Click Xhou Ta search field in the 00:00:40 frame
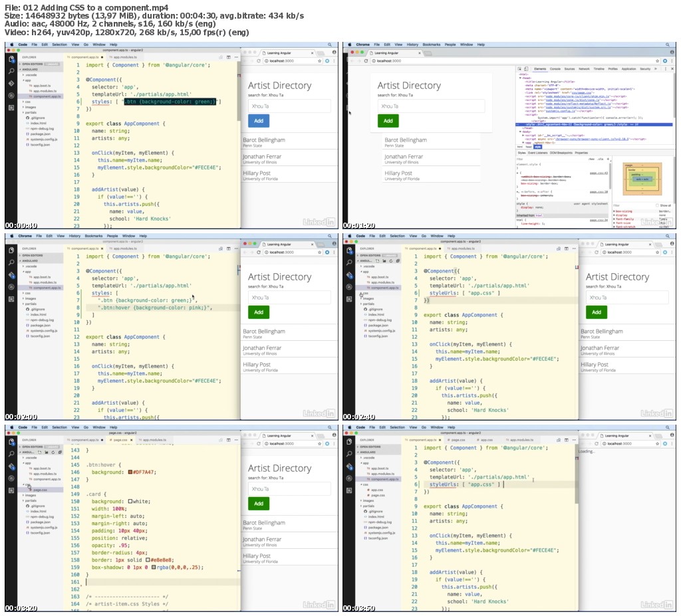The height and width of the screenshot is (616, 681). pos(289,106)
